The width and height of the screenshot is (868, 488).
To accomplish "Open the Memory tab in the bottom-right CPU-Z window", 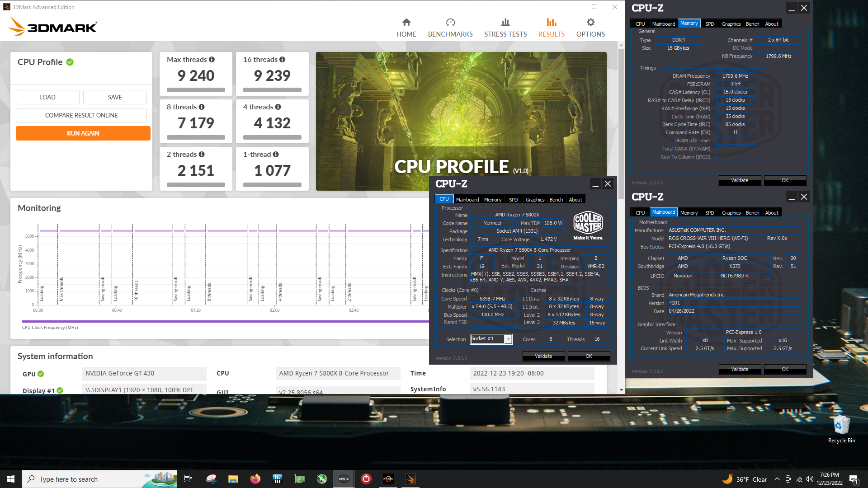I will click(x=689, y=212).
